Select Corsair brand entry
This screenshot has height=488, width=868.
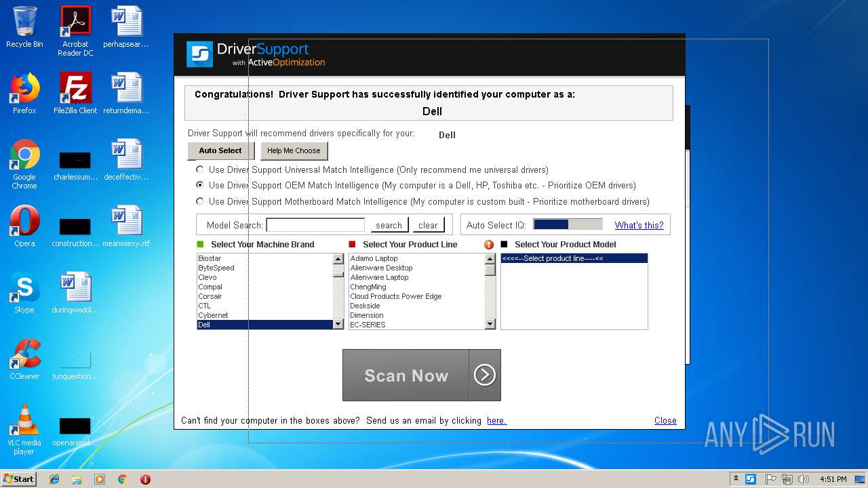265,296
